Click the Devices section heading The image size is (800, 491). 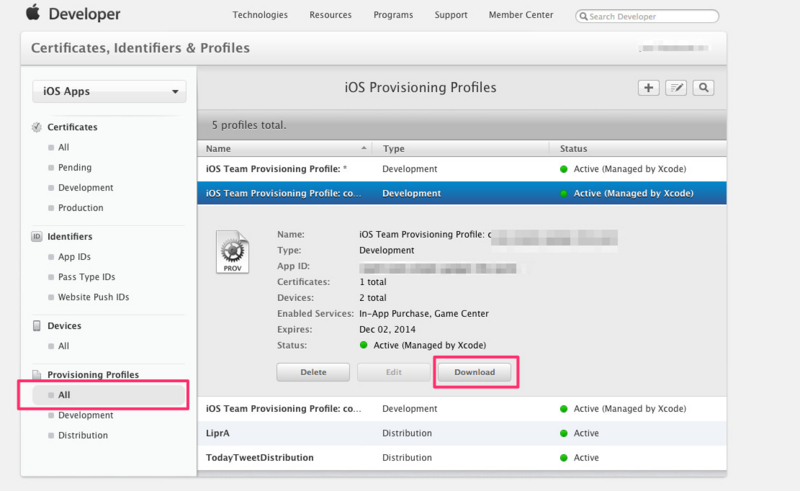click(x=64, y=326)
